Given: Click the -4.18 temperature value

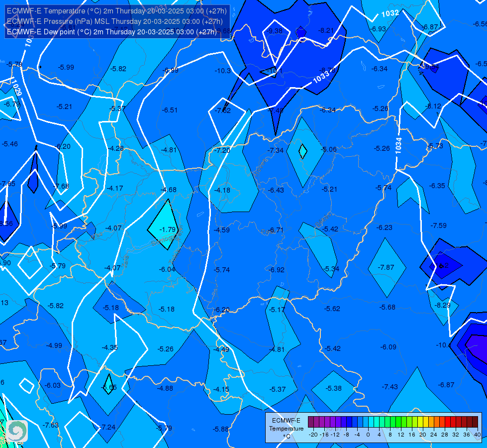Looking at the screenshot, I should click(222, 190).
